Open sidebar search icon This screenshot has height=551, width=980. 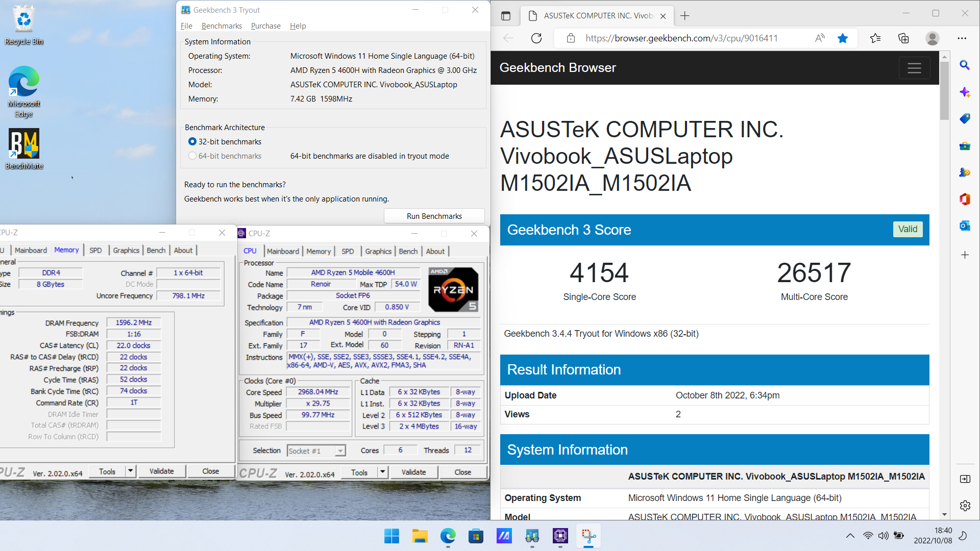[x=965, y=65]
